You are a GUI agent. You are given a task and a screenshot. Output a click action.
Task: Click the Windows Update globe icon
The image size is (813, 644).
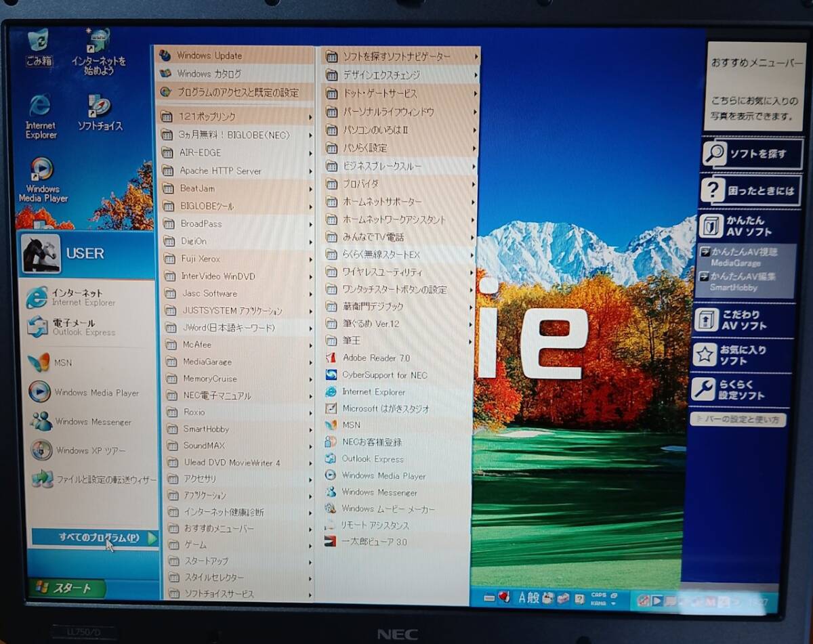(x=165, y=56)
